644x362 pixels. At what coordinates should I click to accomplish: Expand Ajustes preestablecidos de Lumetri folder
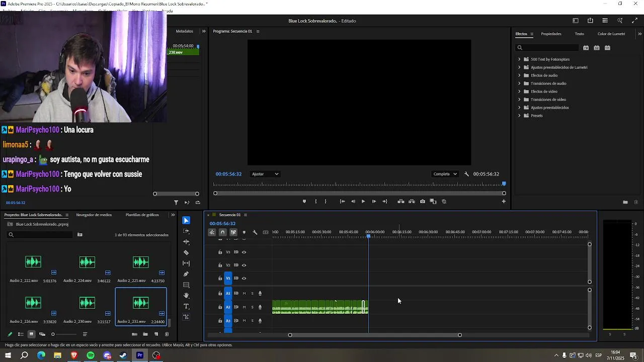pos(519,67)
